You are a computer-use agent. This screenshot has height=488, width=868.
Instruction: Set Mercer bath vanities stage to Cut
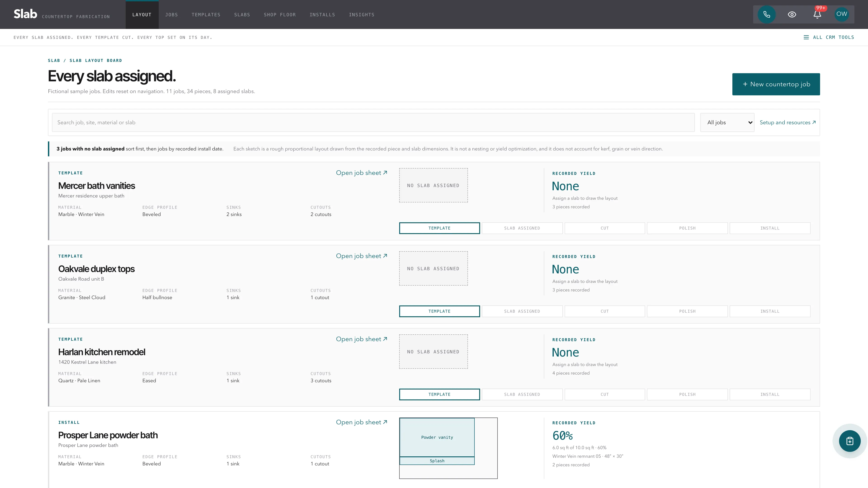click(x=604, y=228)
